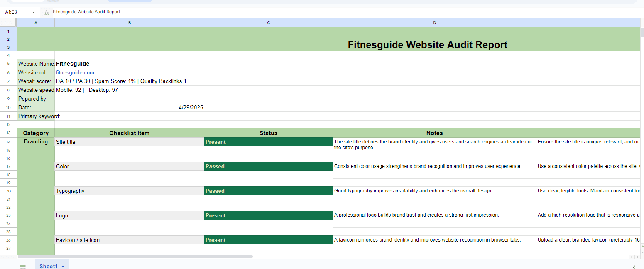Select the 'Site title' checklist cell
Image resolution: width=644 pixels, height=269 pixels.
pos(129,142)
